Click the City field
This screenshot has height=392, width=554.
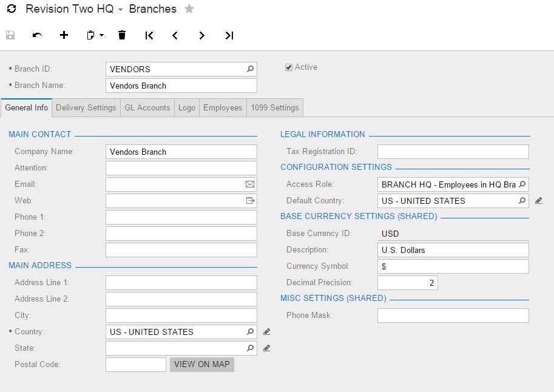181,316
